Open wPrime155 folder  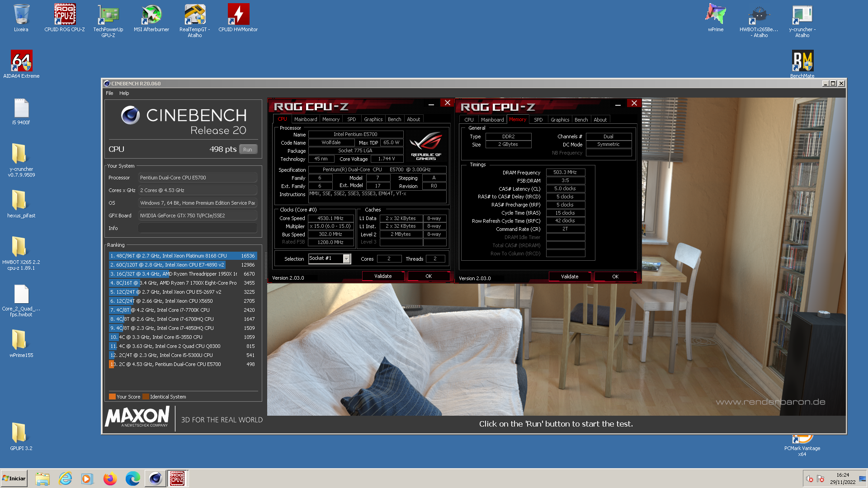tap(21, 343)
